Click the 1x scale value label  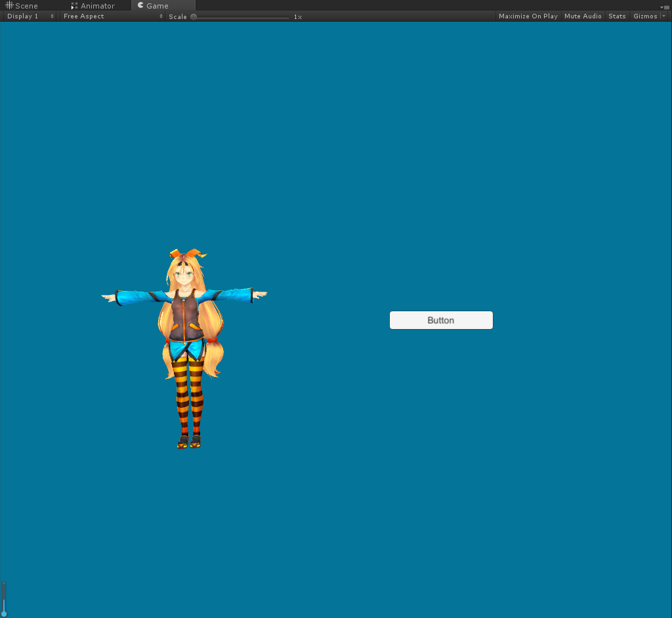[297, 17]
